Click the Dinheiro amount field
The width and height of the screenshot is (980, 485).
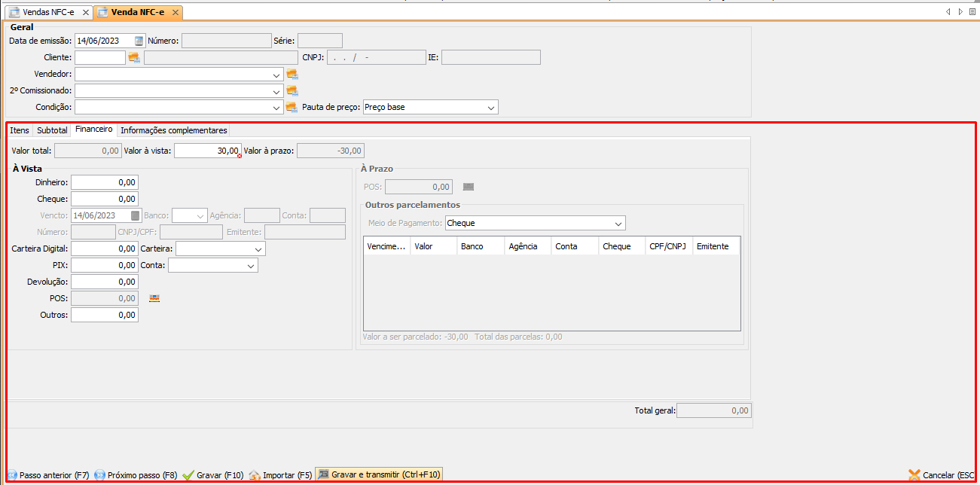[x=105, y=182]
